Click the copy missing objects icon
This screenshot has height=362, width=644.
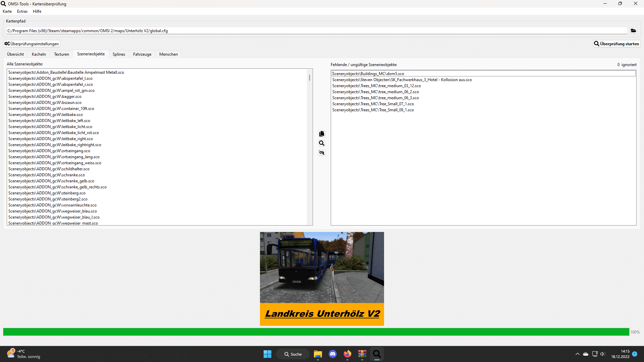[x=322, y=134]
